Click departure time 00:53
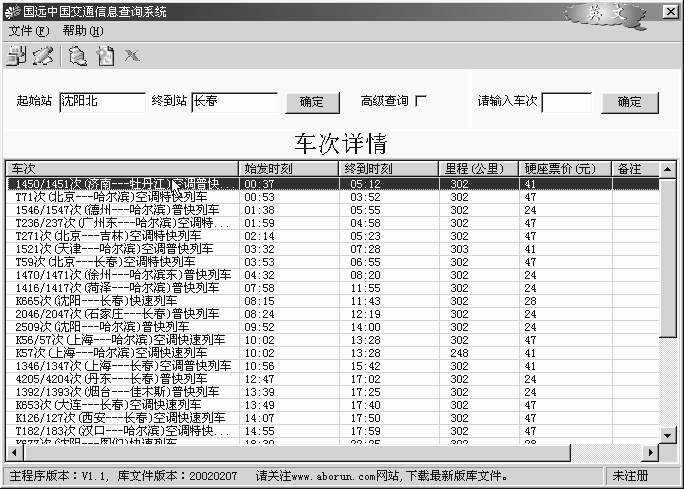 (x=260, y=197)
